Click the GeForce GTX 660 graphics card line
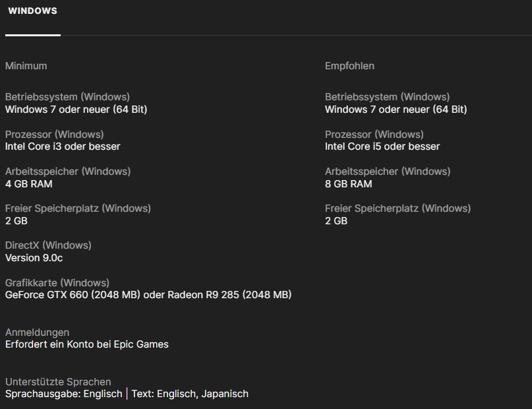The width and height of the screenshot is (532, 409). pyautogui.click(x=148, y=295)
